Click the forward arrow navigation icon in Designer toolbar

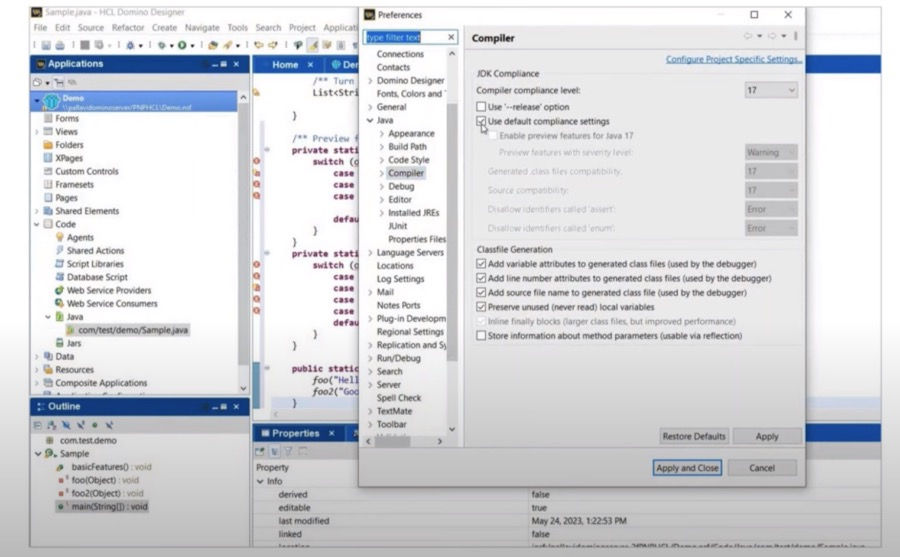pyautogui.click(x=273, y=45)
